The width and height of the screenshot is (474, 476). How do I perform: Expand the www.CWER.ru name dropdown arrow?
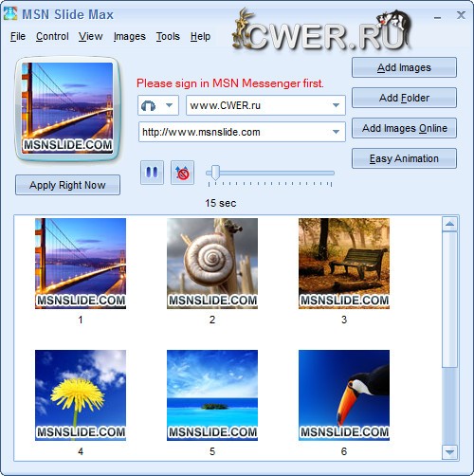[x=337, y=105]
